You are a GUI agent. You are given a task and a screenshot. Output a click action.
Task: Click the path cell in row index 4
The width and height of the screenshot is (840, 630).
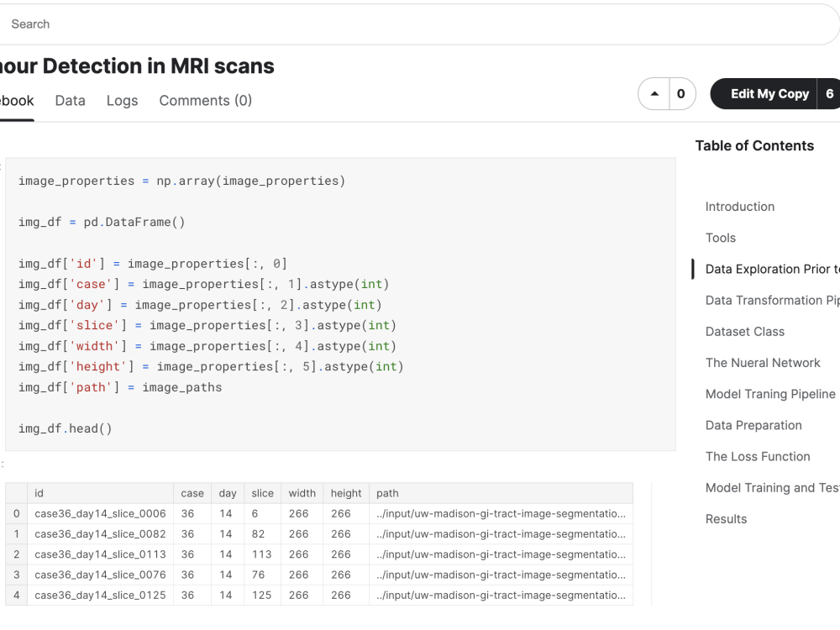[x=501, y=596]
